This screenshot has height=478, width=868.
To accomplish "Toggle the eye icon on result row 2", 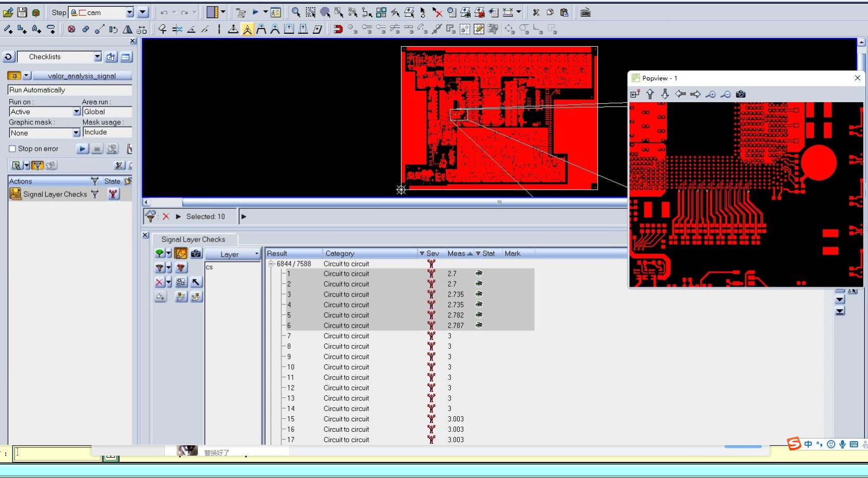I will click(479, 284).
